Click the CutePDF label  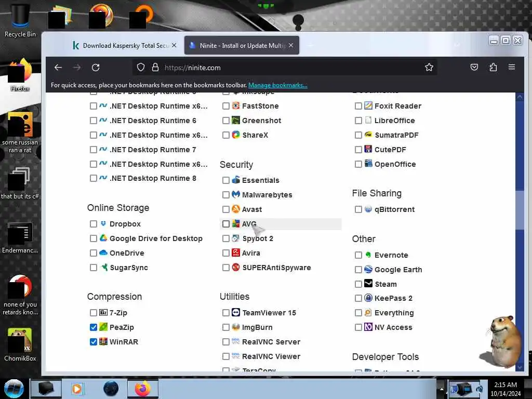coord(390,150)
